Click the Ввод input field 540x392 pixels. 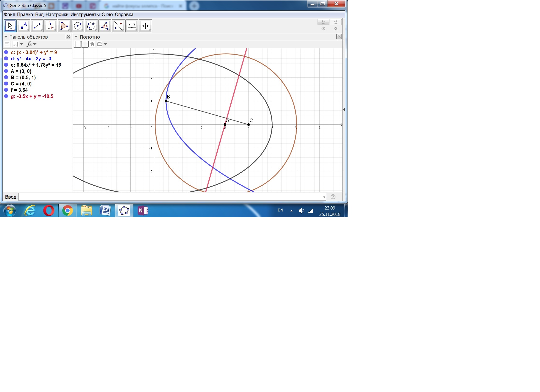171,197
